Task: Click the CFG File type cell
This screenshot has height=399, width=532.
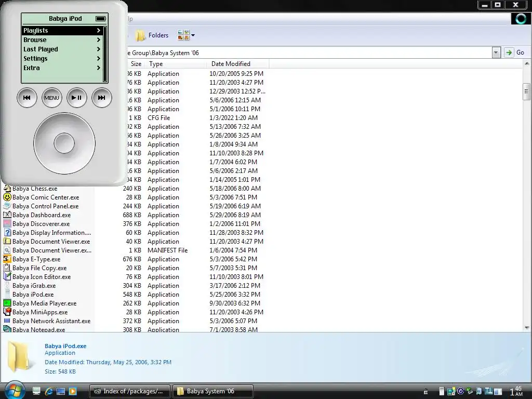Action: tap(159, 118)
